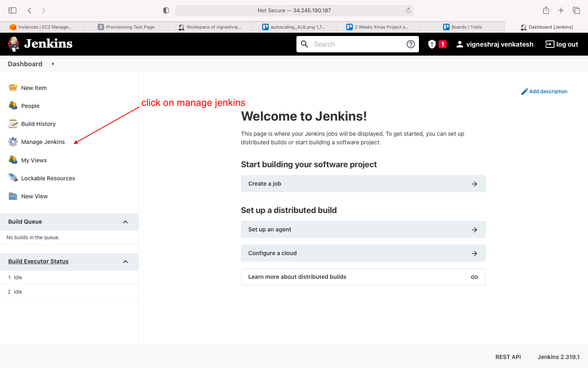Collapse the Build Queue panel
Image resolution: width=588 pixels, height=368 pixels.
[125, 222]
